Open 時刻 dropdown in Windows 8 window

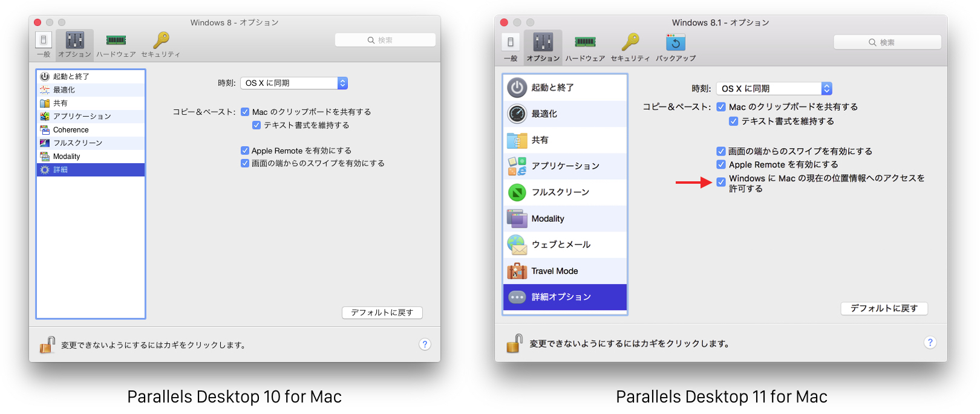(x=294, y=83)
